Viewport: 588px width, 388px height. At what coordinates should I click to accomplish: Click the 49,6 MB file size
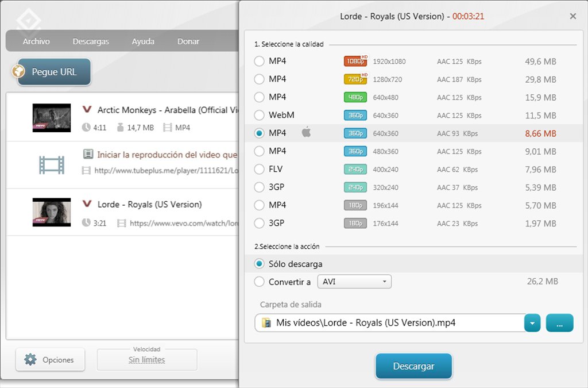540,62
